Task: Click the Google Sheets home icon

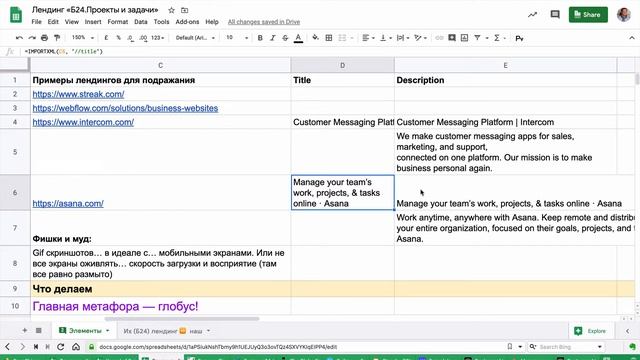Action: point(16,15)
